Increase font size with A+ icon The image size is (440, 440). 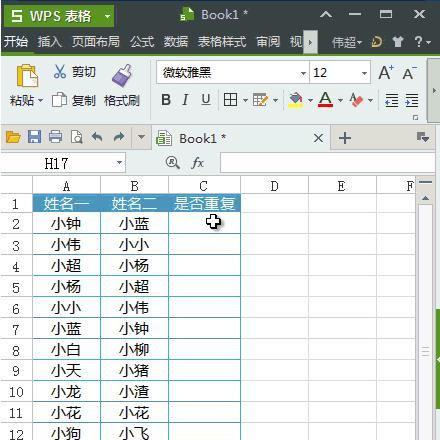[x=386, y=72]
